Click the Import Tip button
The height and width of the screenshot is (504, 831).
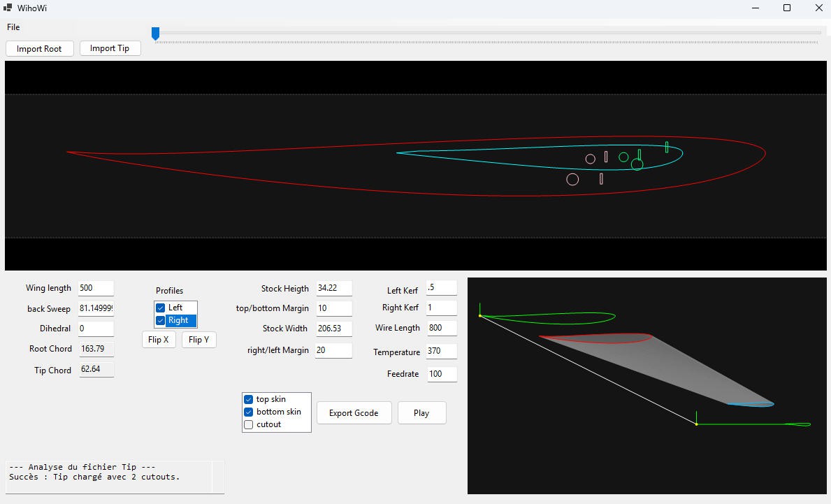click(110, 48)
